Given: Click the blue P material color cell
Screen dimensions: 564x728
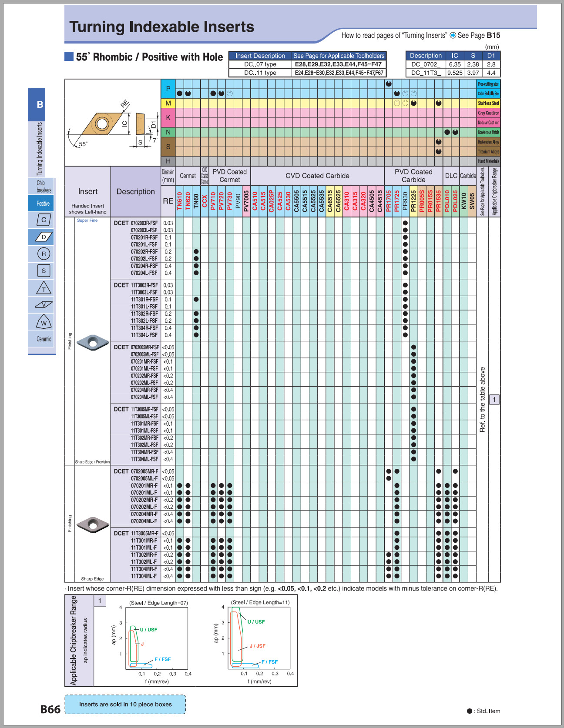Looking at the screenshot, I should (168, 89).
